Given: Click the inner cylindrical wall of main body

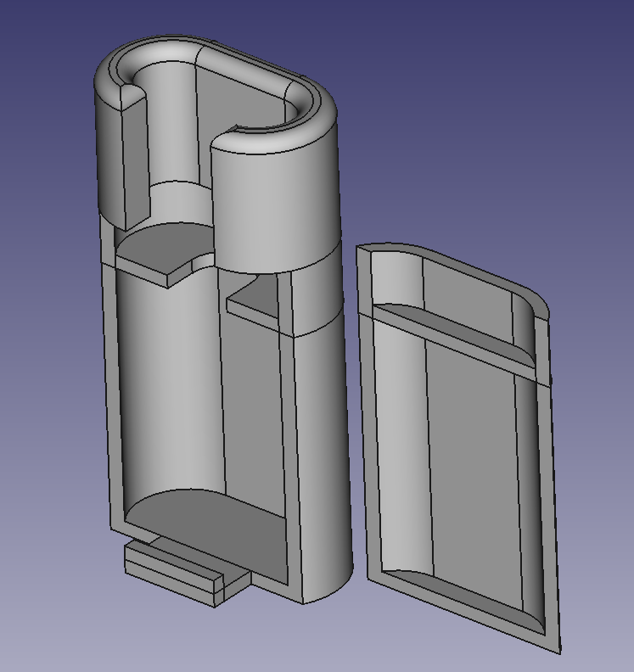Looking at the screenshot, I should (170, 382).
